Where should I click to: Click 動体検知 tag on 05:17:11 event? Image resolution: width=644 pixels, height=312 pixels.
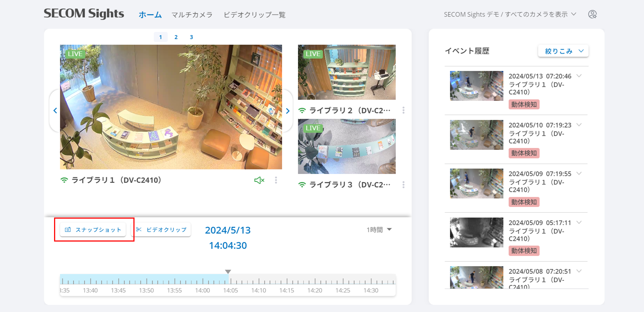coord(524,251)
